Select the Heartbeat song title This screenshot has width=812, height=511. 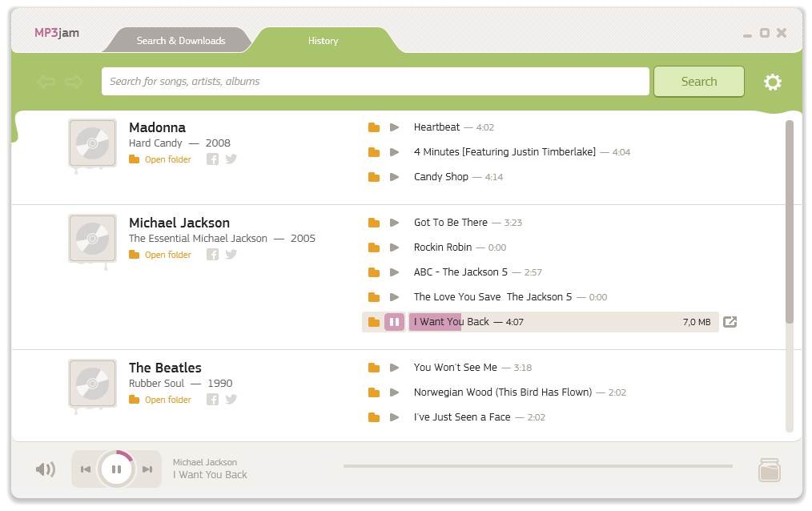coord(436,127)
